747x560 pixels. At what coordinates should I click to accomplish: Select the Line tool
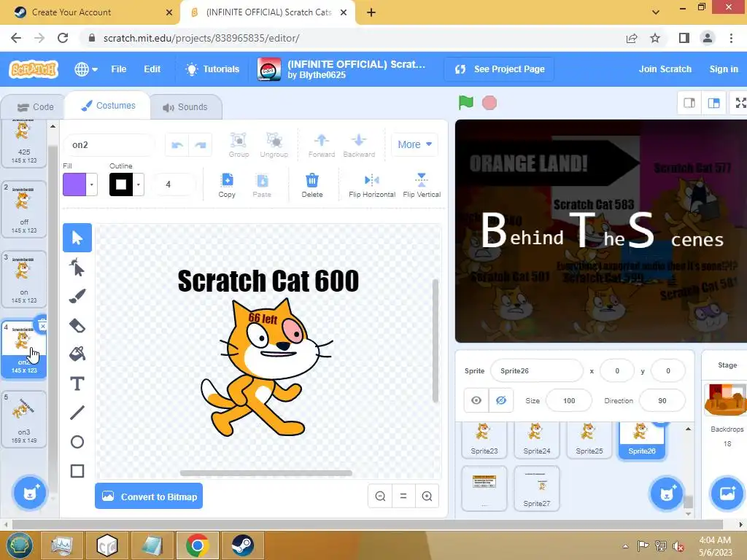click(x=77, y=413)
